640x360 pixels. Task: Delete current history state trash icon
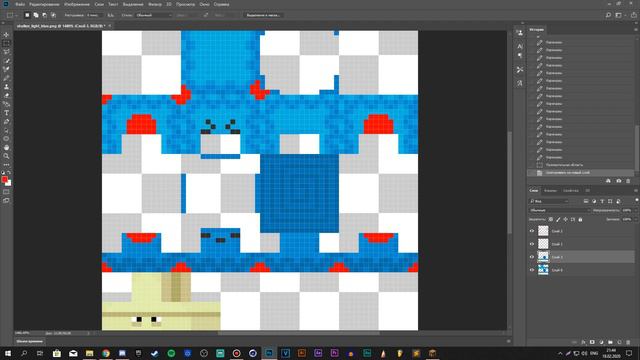(628, 181)
